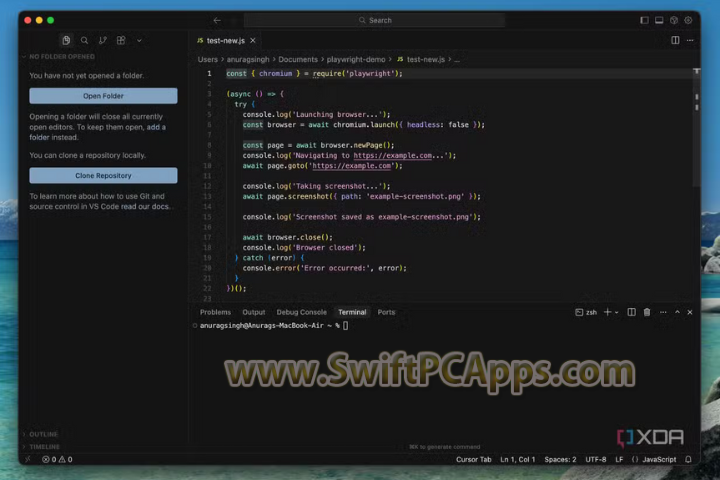Click the 'https://example.com' link in page.goto line

pos(352,166)
